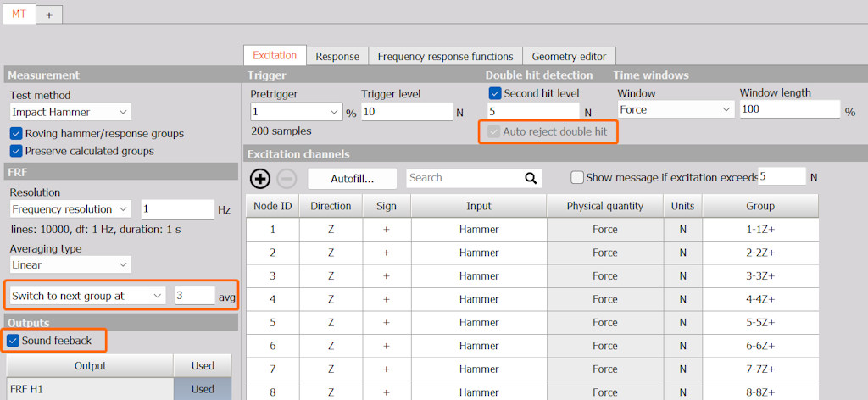Click the Node ID column header
The image size is (868, 400).
tap(272, 207)
